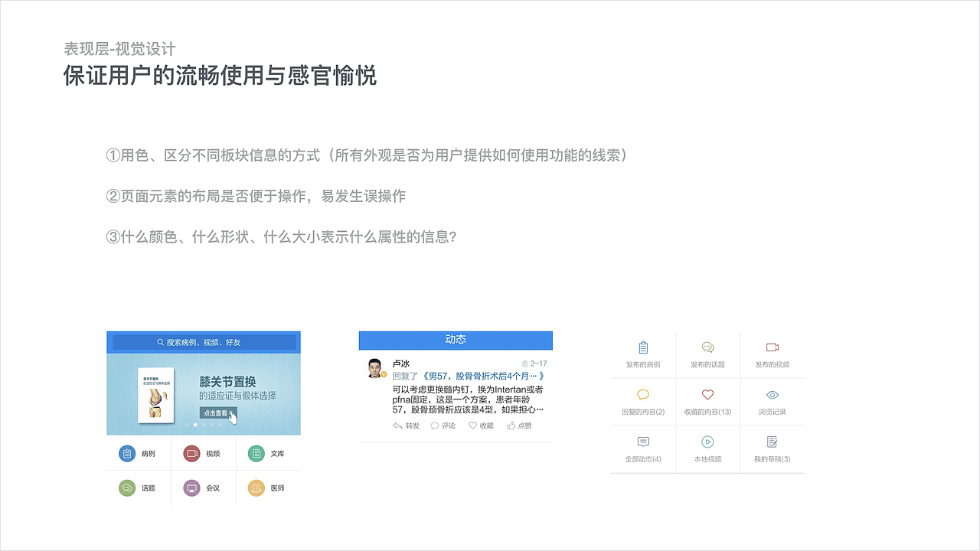Open 浏览记录 (browsing history) eye icon

coord(772,393)
